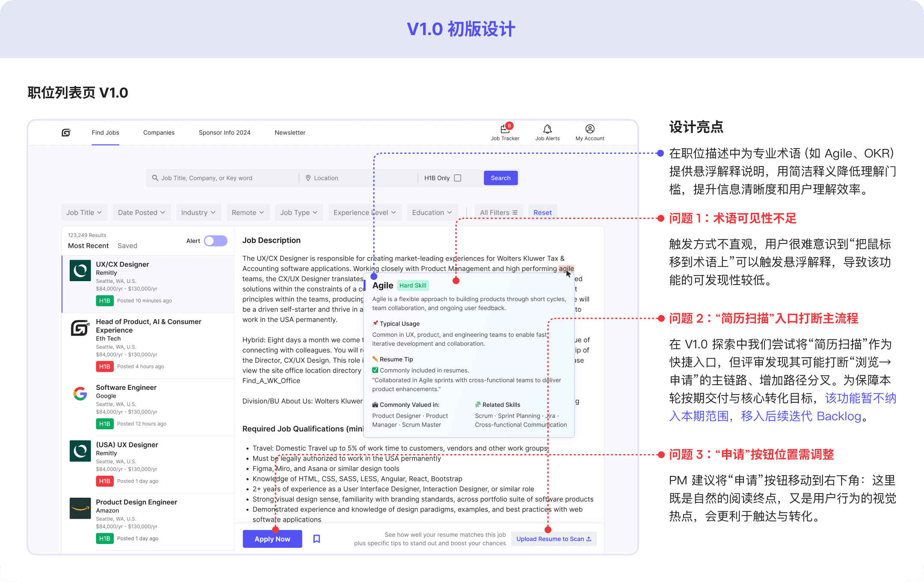
Task: Click the Google company logo
Action: point(80,394)
